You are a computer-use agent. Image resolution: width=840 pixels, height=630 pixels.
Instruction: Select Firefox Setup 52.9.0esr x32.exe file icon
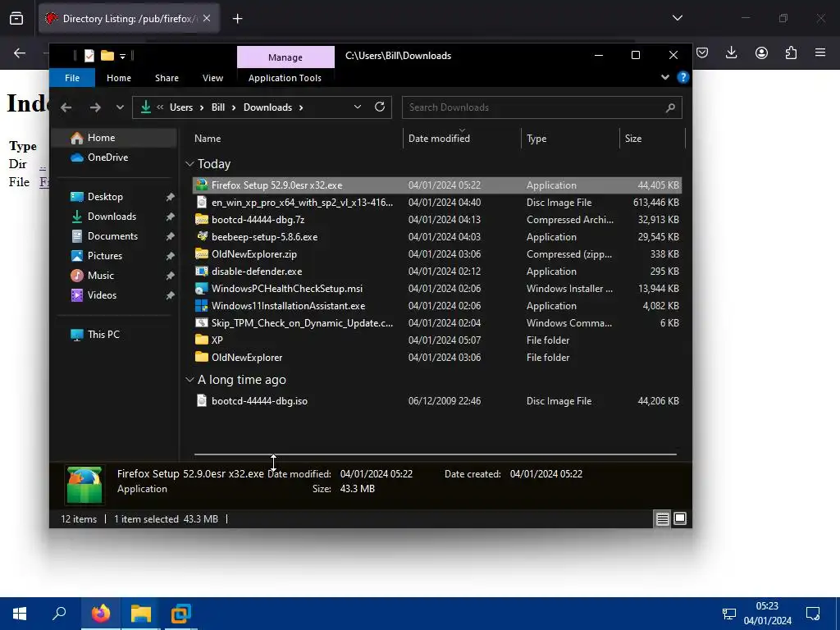(202, 185)
